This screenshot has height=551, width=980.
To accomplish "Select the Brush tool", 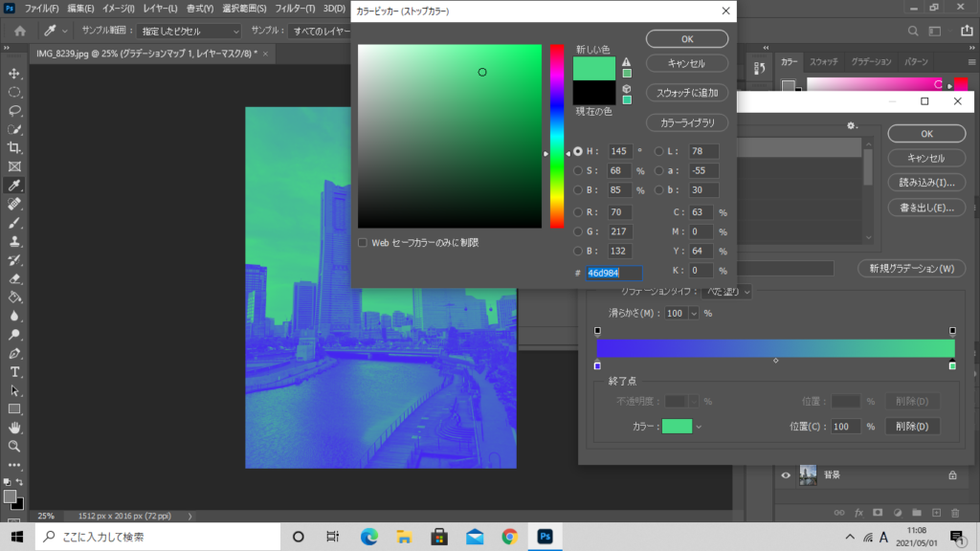I will [13, 223].
